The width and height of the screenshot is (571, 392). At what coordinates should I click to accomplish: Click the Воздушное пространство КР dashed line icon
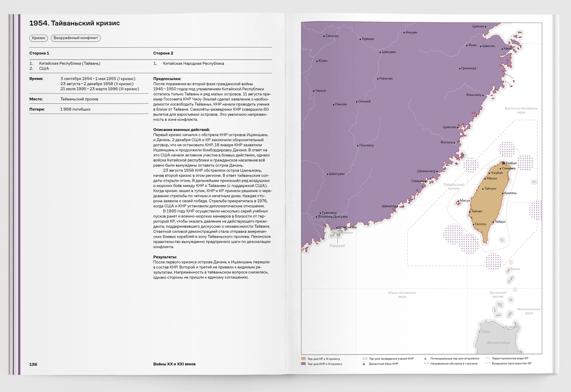click(488, 363)
